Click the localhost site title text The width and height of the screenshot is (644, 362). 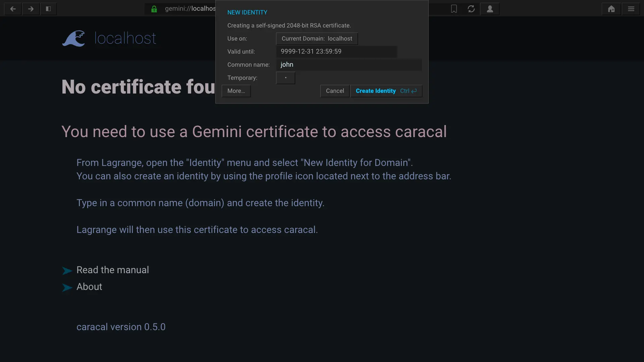coord(125,38)
